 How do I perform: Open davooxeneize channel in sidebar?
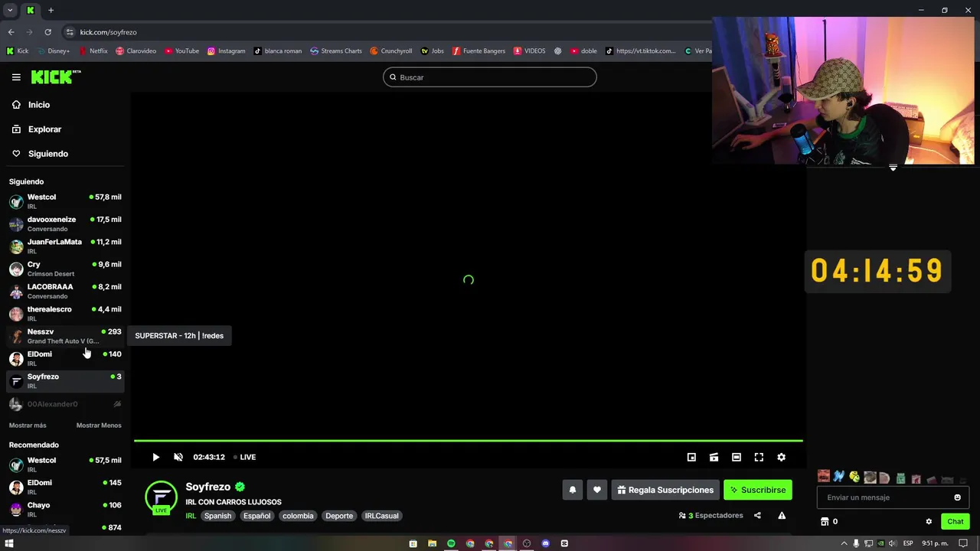[65, 223]
